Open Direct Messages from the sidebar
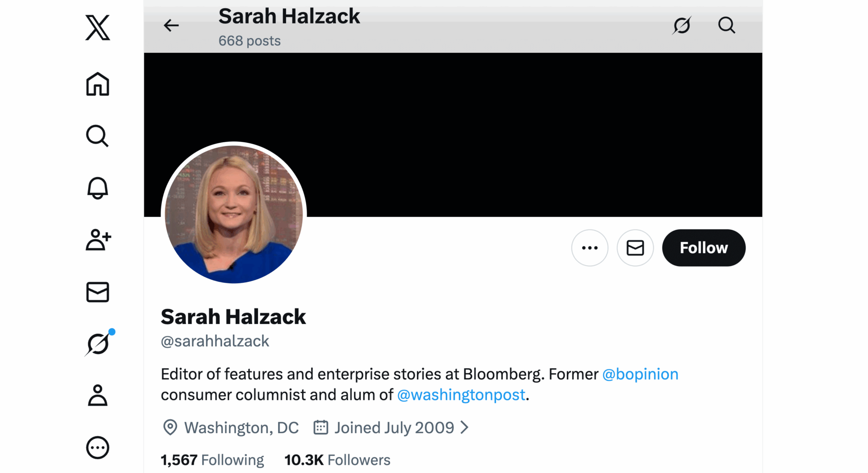This screenshot has height=473, width=868. tap(97, 292)
